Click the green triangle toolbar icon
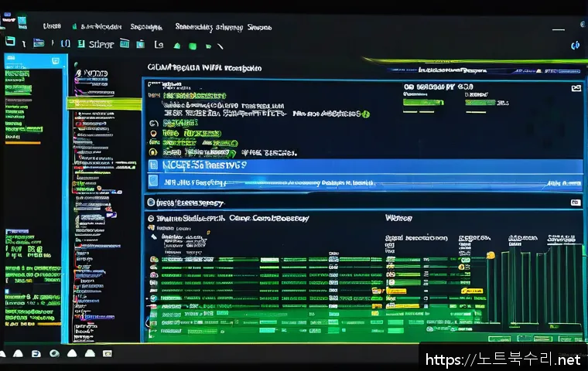 (177, 46)
